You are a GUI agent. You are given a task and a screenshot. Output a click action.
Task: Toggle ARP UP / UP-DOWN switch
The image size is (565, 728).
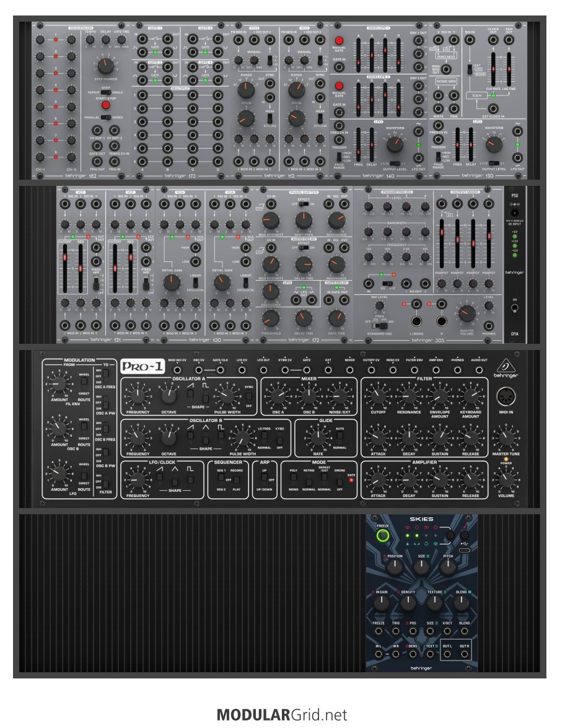point(264,480)
